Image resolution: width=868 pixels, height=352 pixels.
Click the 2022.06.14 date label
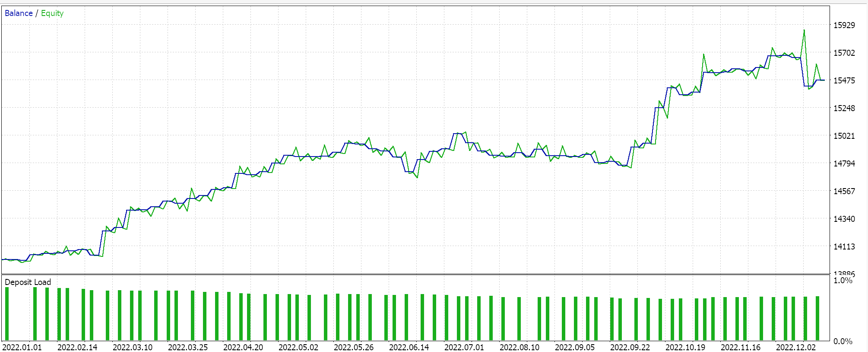[409, 347]
